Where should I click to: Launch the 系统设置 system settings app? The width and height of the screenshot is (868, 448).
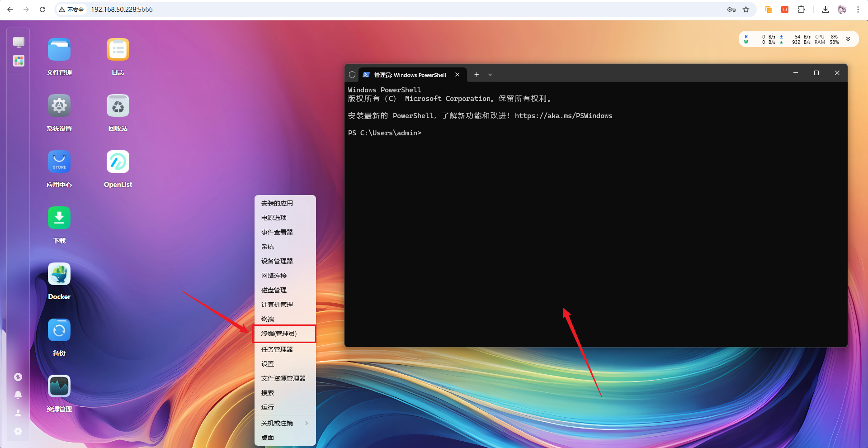(59, 106)
